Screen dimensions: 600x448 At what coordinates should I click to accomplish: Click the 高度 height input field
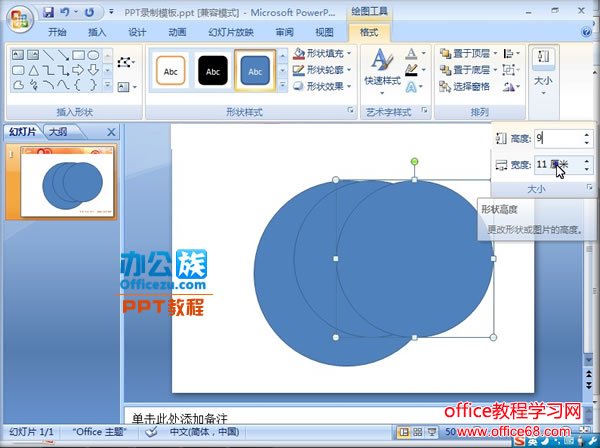coord(558,138)
